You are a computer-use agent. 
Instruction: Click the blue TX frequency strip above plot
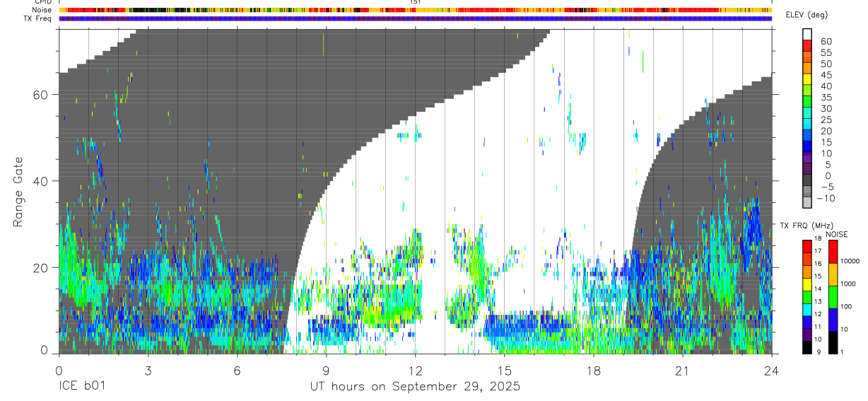415,18
